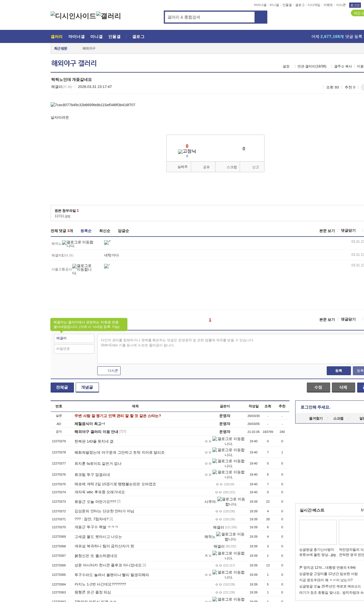Sort comments by 최신순
This screenshot has width=364, height=602.
[x=105, y=231]
